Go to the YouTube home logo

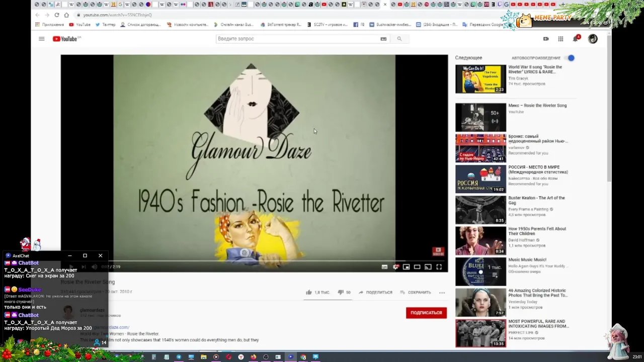coord(66,39)
